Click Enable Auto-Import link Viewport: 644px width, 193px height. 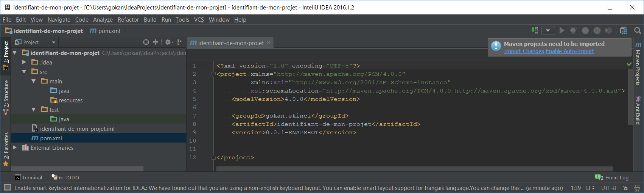pyautogui.click(x=569, y=51)
